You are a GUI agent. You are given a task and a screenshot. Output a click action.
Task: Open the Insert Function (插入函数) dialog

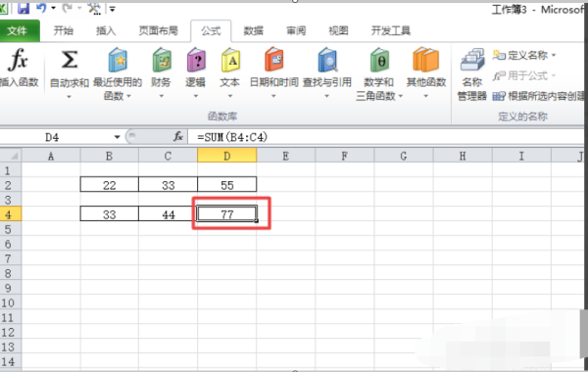click(19, 68)
